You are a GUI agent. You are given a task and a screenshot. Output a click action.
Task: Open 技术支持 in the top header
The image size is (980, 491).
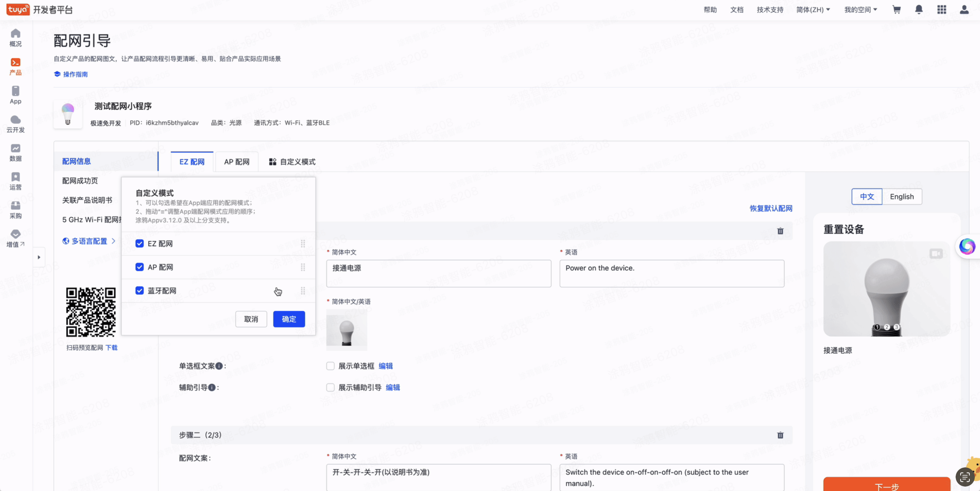point(770,10)
